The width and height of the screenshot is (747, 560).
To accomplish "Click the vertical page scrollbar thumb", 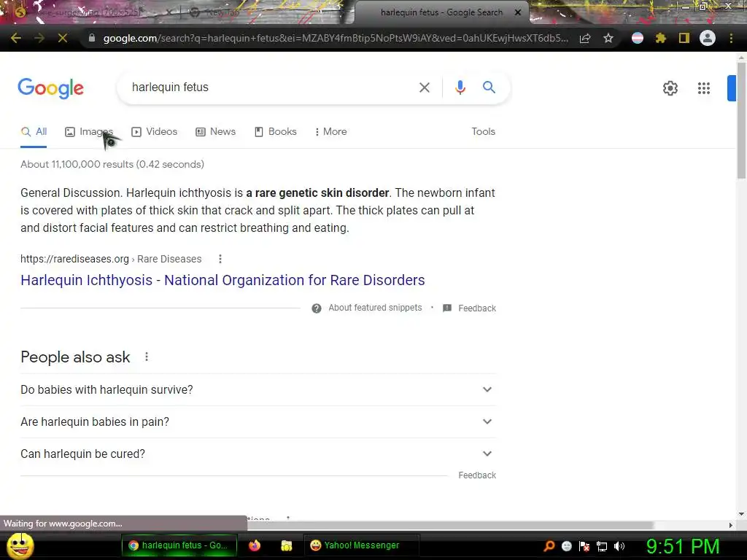I will pos(741,120).
